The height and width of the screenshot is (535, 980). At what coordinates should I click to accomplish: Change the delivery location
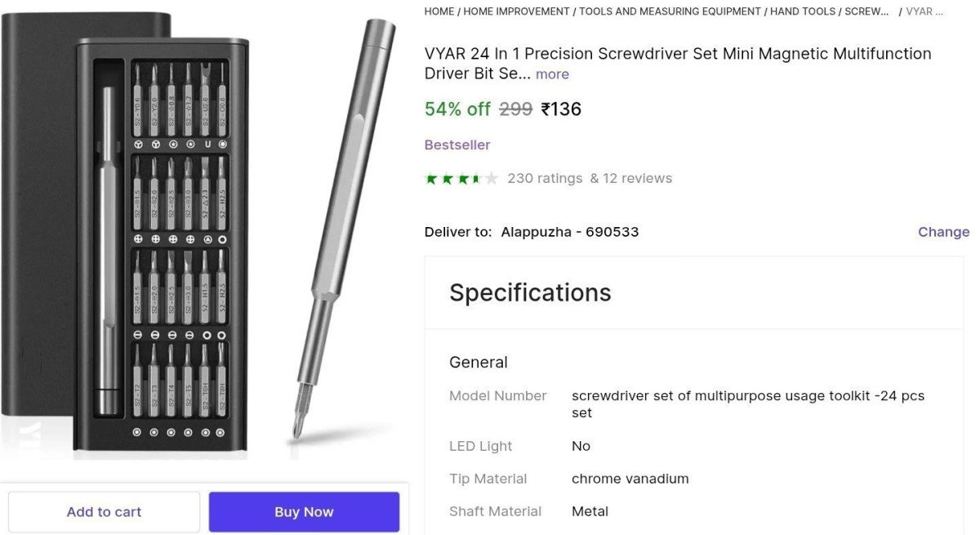coord(943,232)
